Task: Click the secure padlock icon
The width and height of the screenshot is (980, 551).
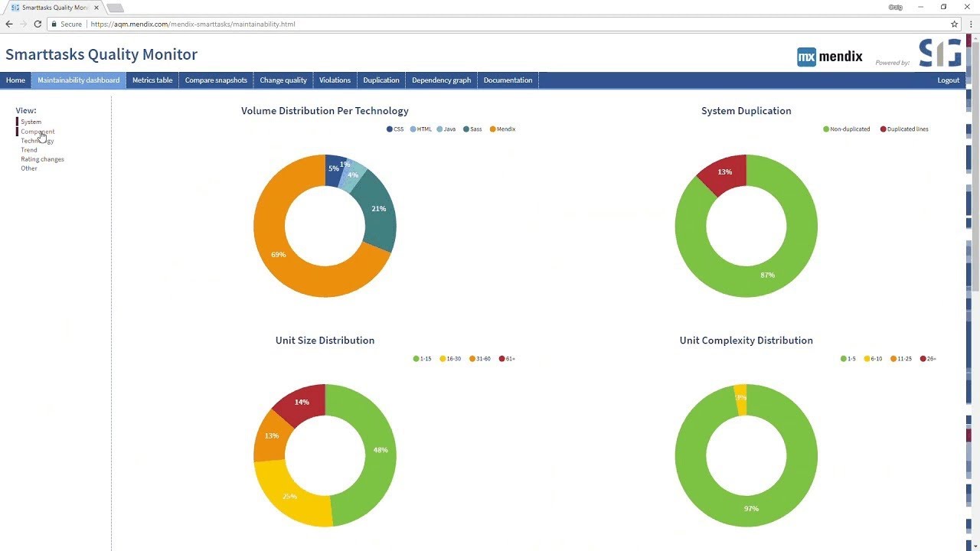Action: 54,24
